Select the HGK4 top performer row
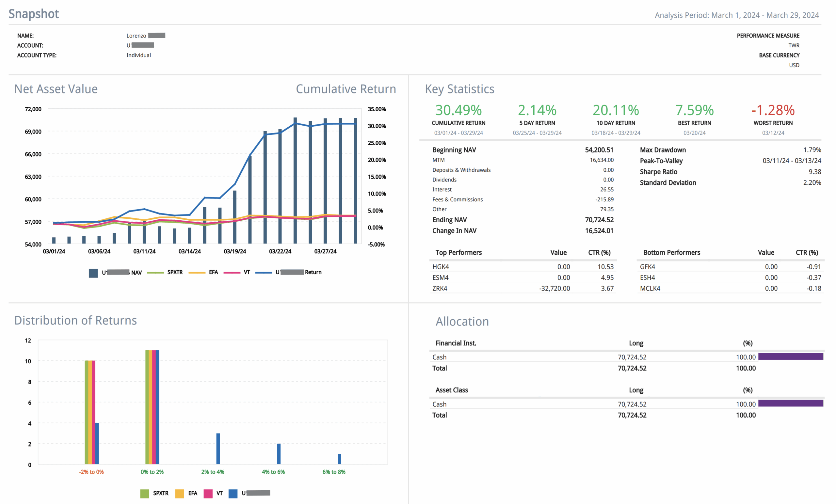 click(441, 267)
